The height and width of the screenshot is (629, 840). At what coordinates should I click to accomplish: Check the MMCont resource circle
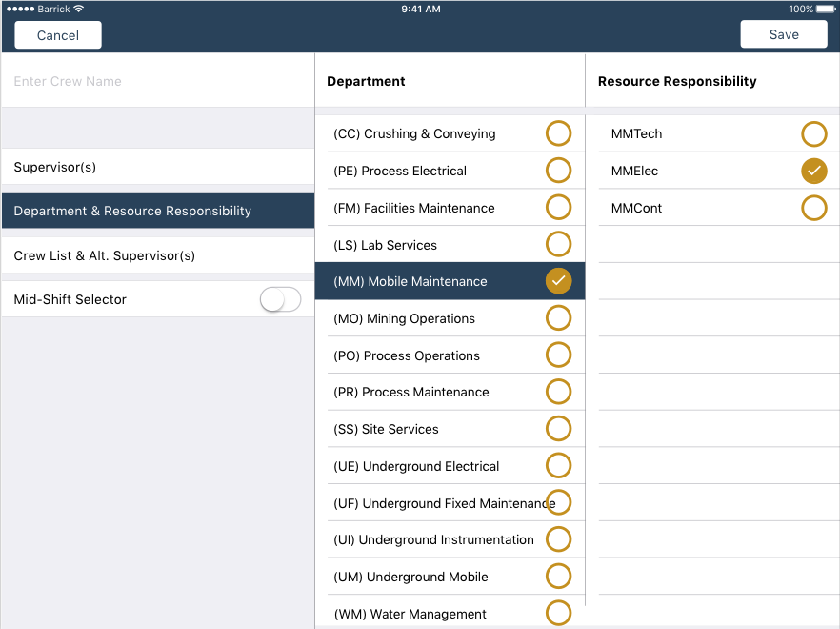(x=813, y=208)
